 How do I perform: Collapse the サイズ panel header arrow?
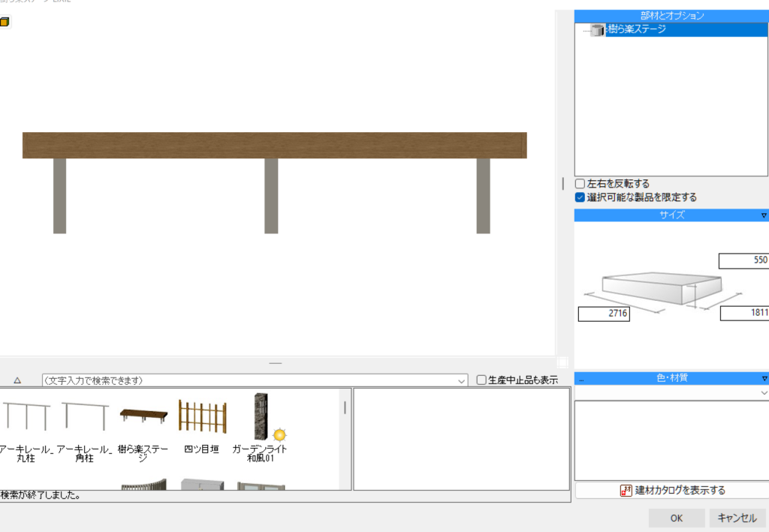763,215
